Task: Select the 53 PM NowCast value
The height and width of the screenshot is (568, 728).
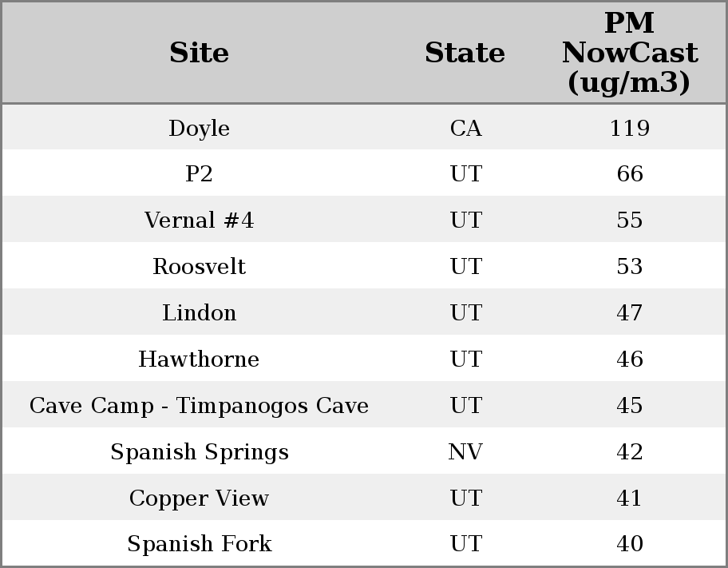Action: [x=629, y=267]
